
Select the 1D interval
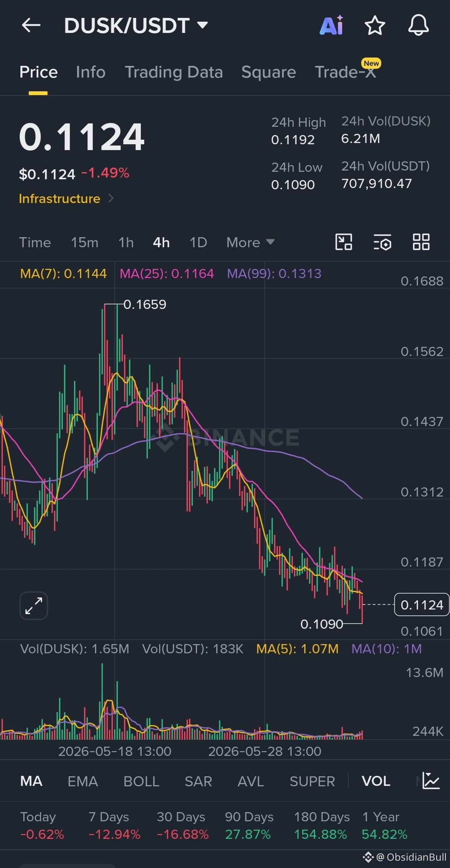(198, 242)
